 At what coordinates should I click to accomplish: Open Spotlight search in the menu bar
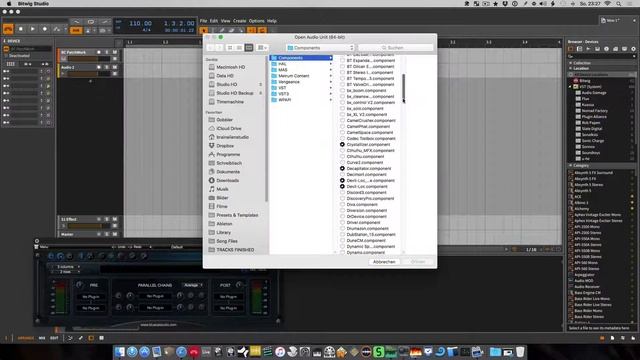coord(619,4)
